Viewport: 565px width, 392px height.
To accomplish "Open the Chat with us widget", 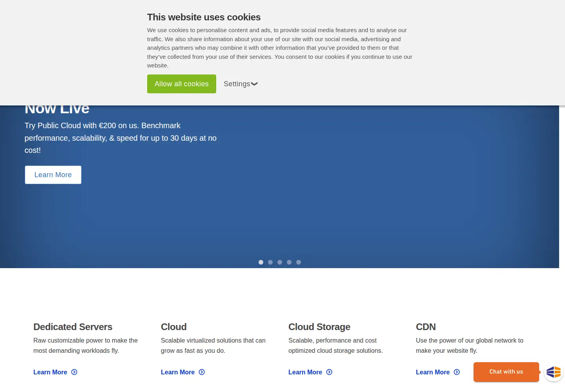I will tap(506, 372).
